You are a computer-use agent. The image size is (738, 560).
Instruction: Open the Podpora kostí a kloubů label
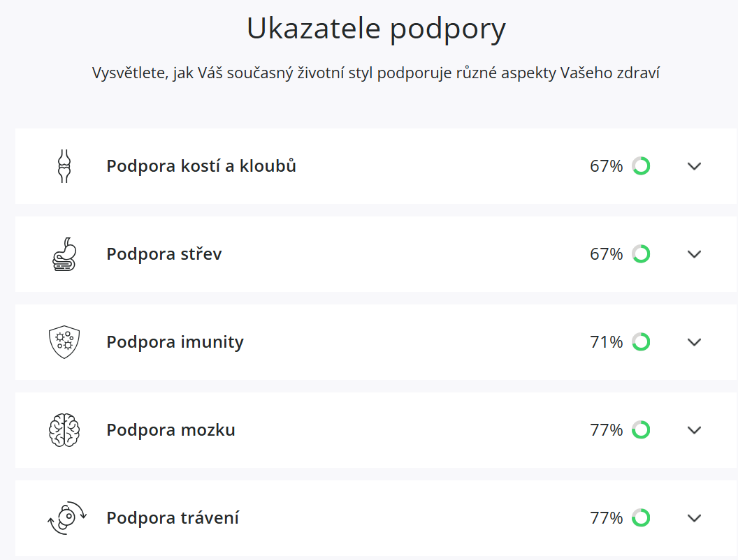201,166
